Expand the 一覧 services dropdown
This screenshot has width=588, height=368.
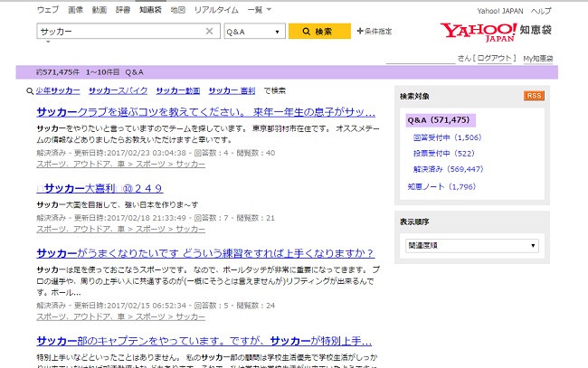coord(259,10)
